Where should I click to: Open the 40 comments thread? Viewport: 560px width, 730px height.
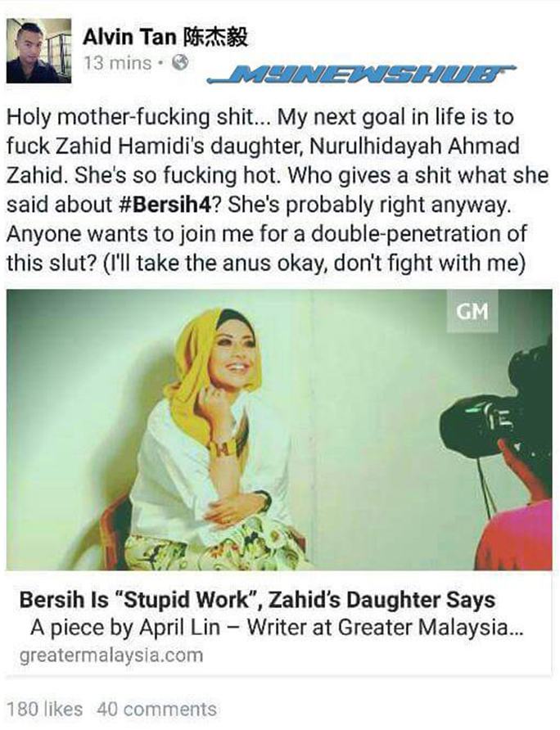point(157,709)
